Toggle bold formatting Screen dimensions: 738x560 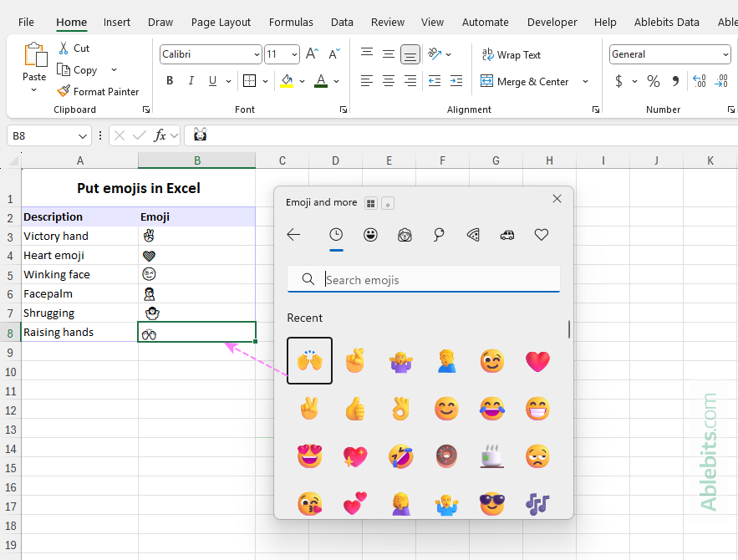(170, 81)
